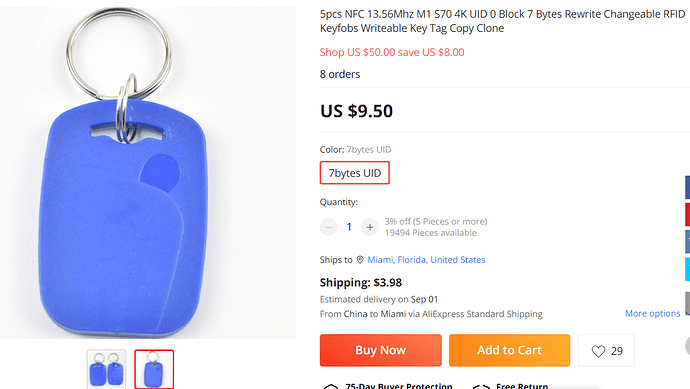Increase quantity with the plus button
The width and height of the screenshot is (690, 389).
point(370,227)
